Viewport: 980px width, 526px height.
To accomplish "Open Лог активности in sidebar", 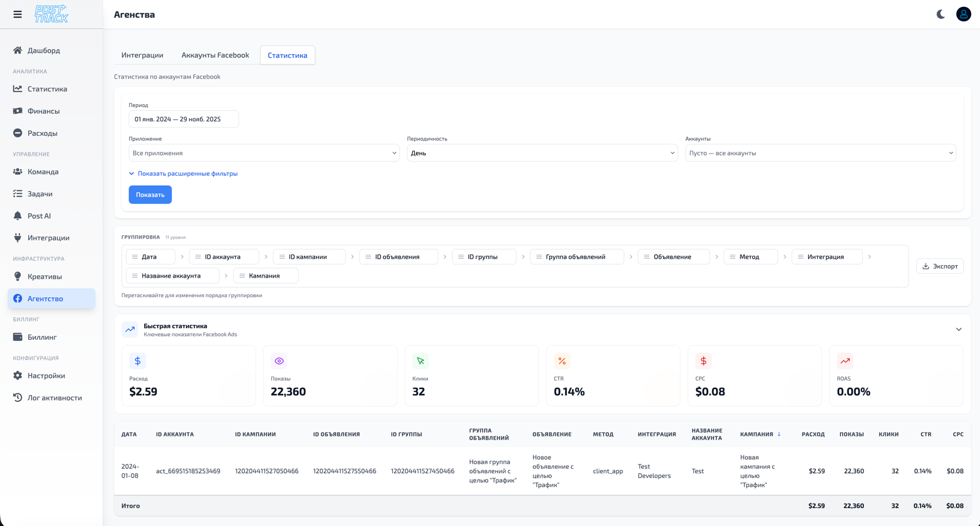I will click(x=55, y=398).
